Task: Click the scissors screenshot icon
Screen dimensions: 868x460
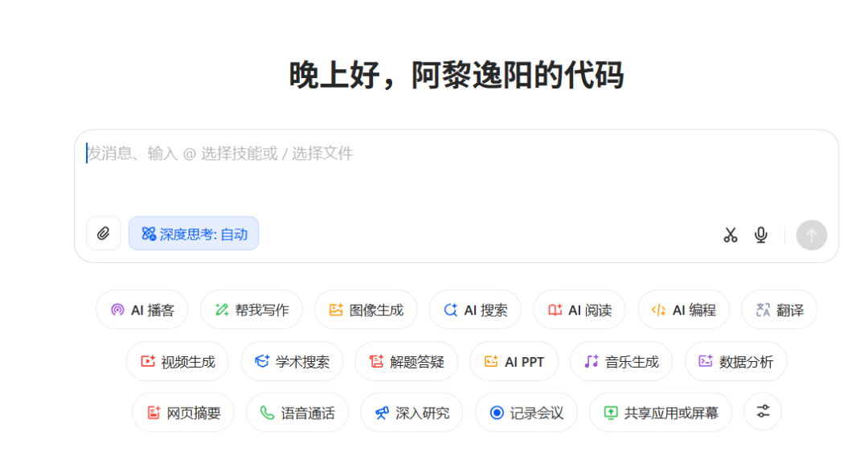Action: pos(730,235)
